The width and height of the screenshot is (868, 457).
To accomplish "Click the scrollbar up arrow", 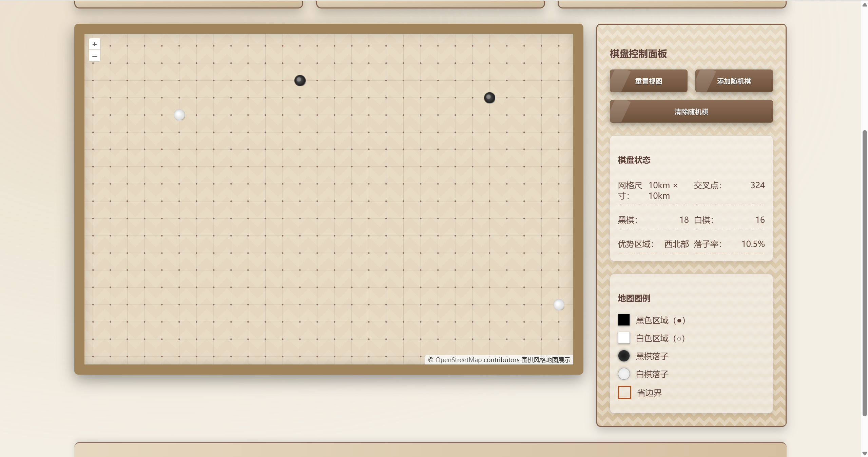I will (x=864, y=4).
